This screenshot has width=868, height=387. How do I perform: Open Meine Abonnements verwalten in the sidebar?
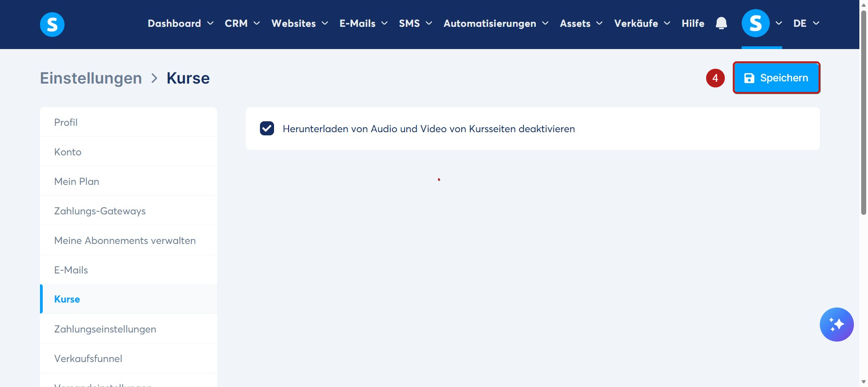point(129,240)
